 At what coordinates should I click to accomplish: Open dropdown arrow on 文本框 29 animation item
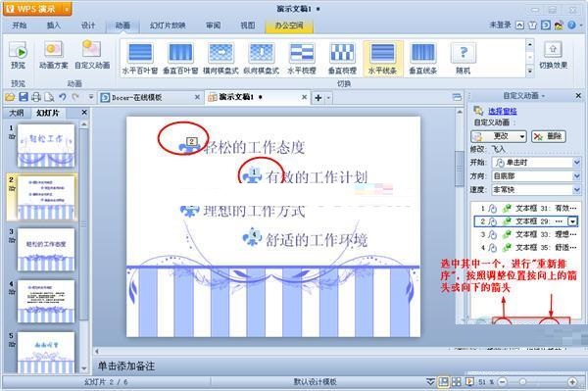[x=573, y=221]
